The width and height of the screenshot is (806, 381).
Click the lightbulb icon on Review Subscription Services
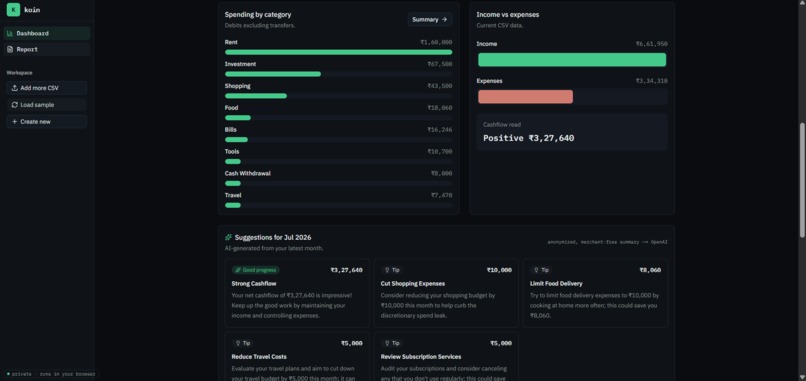click(x=387, y=343)
